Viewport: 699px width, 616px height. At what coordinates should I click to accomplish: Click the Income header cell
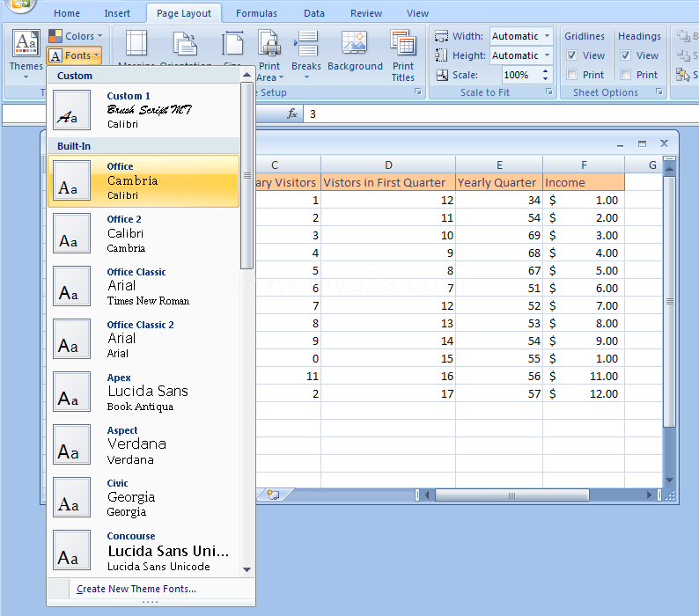pos(584,182)
